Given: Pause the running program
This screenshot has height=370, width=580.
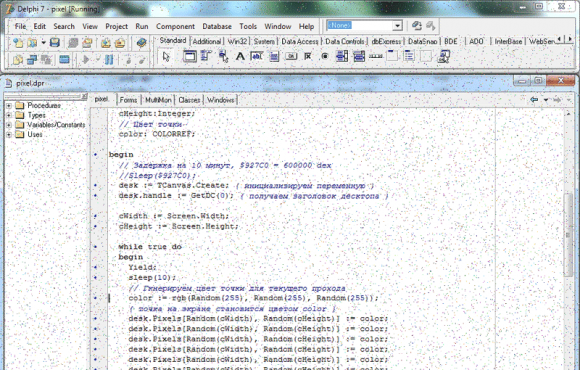Looking at the screenshot, I should [109, 60].
